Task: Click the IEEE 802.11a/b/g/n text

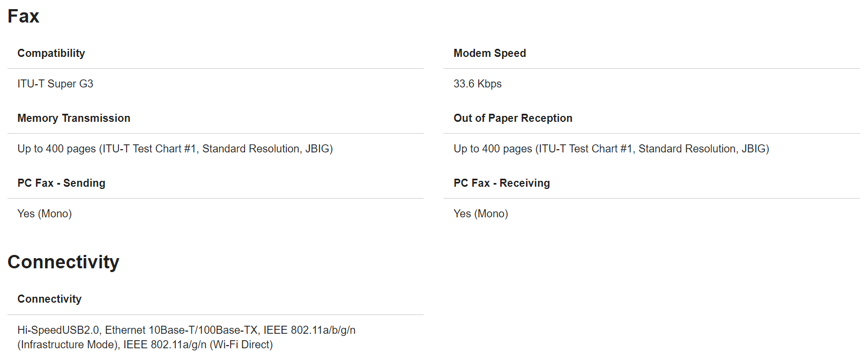Action: coord(309,330)
